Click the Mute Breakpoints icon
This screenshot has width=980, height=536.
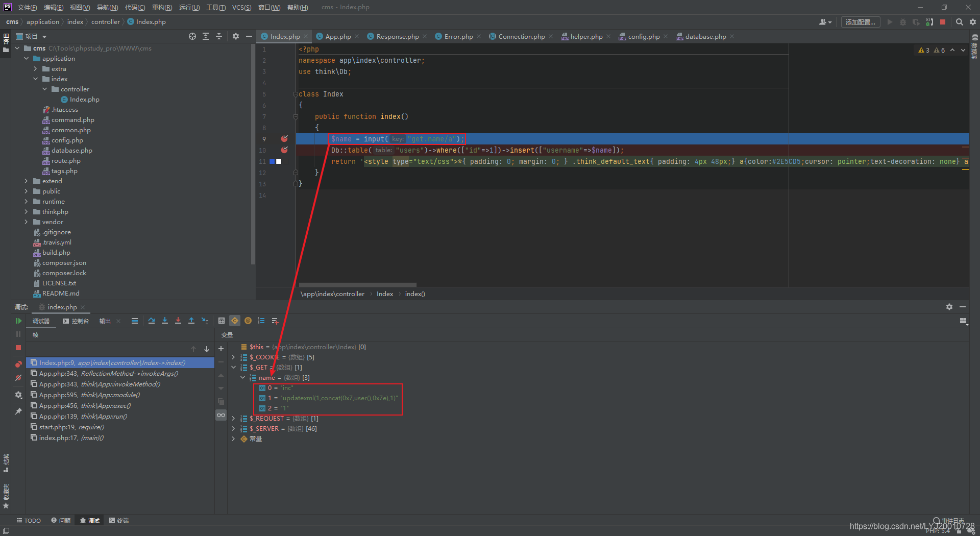pos(18,378)
